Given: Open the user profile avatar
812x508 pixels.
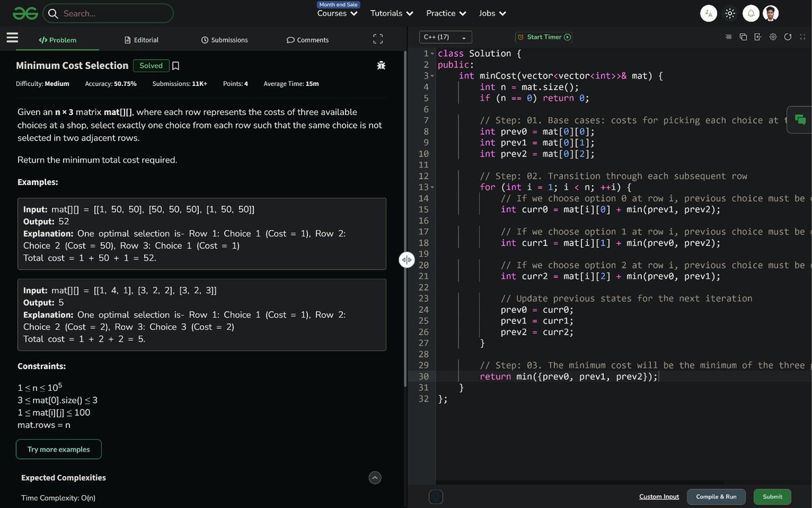Looking at the screenshot, I should pos(771,13).
